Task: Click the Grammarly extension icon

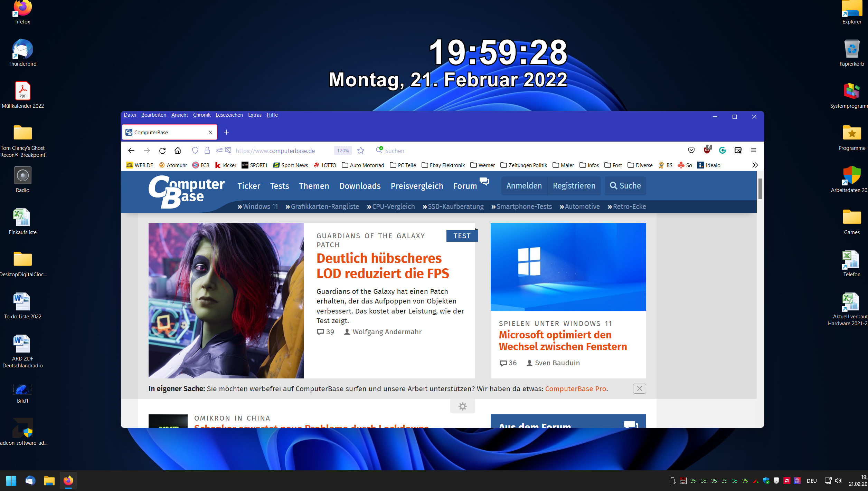Action: tap(722, 150)
